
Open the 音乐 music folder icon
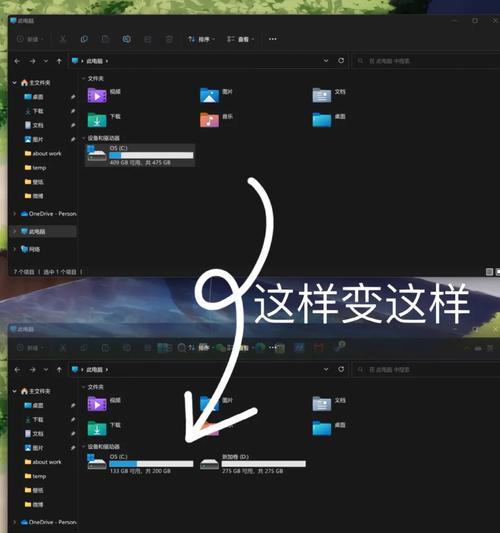click(209, 120)
